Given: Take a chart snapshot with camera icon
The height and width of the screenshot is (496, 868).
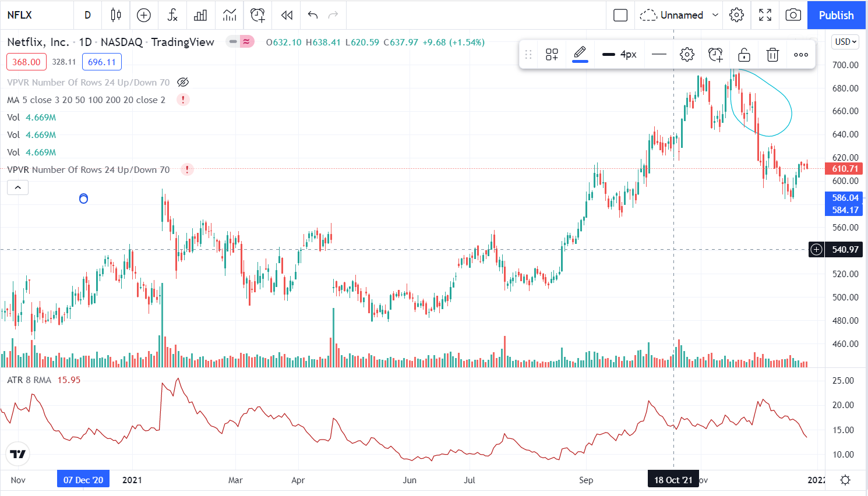Looking at the screenshot, I should click(793, 15).
